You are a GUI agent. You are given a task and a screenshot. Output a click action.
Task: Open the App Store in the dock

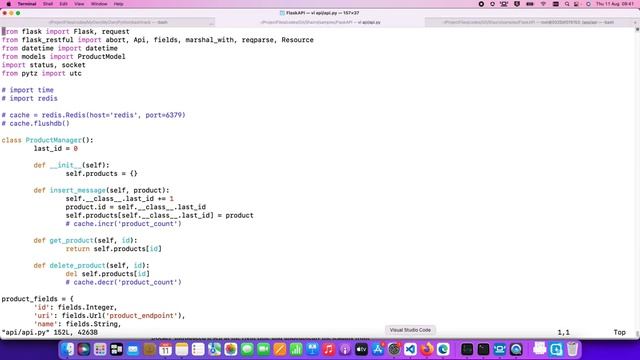point(378,349)
